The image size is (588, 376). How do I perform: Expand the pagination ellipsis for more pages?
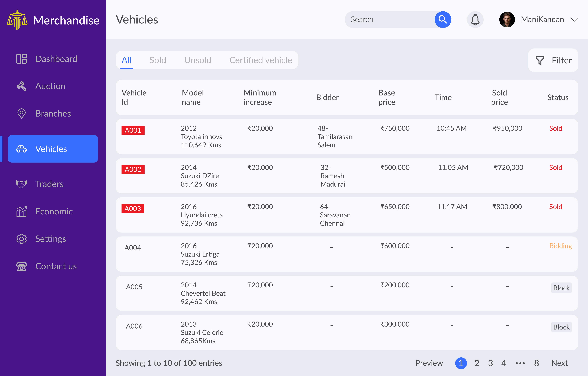[520, 363]
